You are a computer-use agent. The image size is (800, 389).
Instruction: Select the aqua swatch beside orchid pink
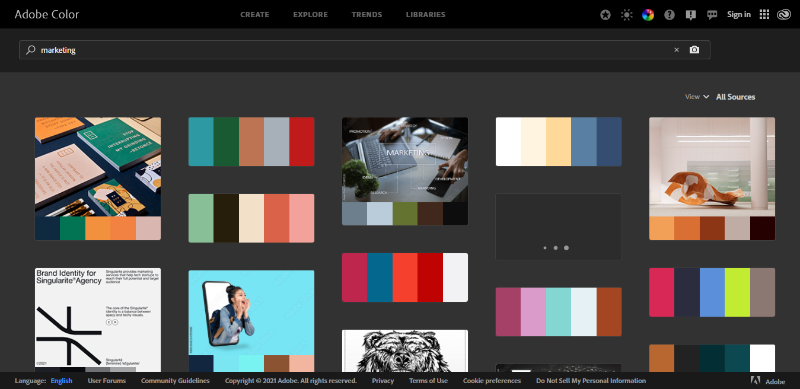(559, 312)
